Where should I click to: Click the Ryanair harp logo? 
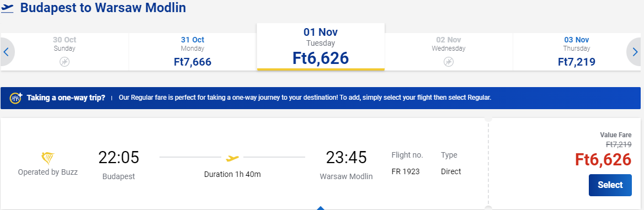[x=48, y=158]
